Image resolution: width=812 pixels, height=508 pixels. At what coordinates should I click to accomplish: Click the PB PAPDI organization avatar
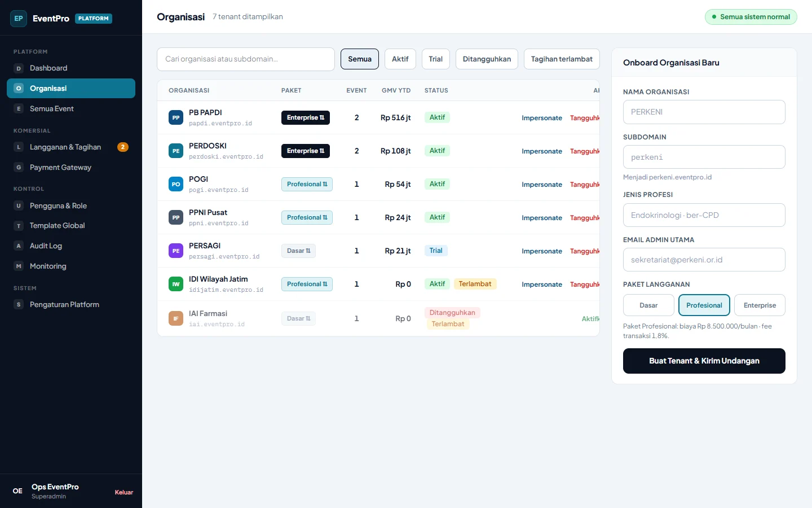176,117
